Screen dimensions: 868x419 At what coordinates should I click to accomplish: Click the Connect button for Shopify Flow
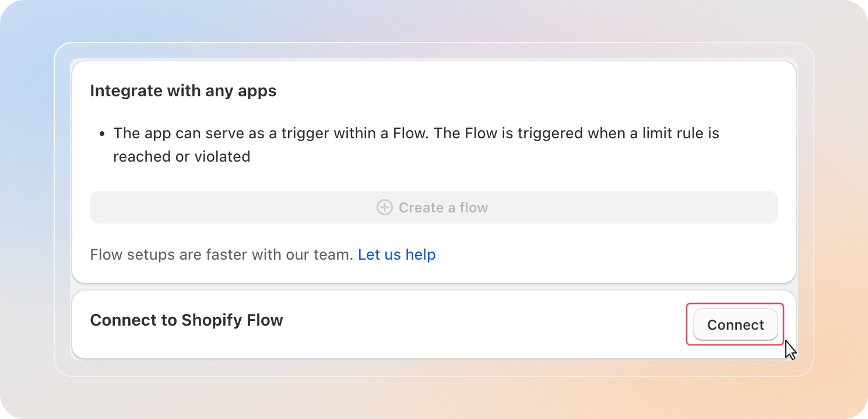(735, 324)
